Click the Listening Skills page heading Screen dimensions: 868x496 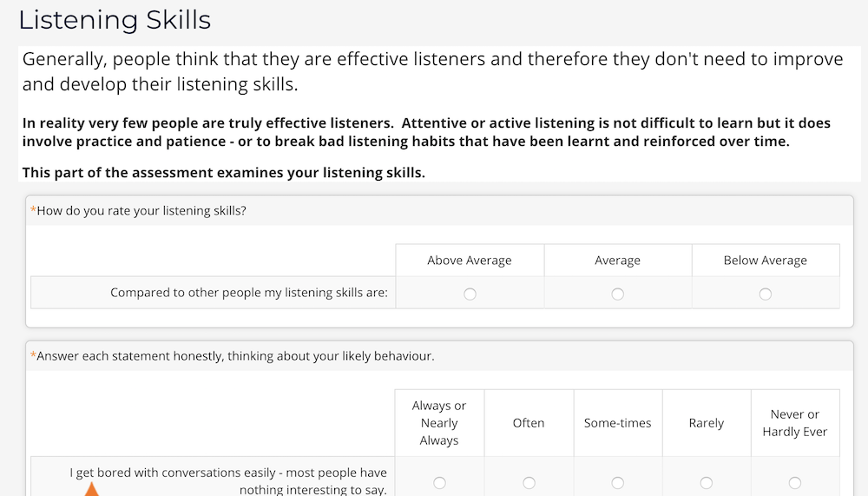point(115,19)
